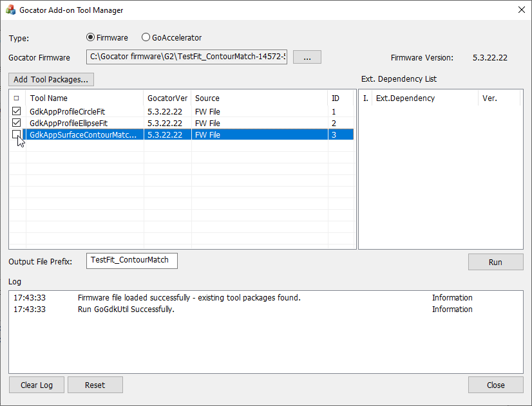Click the Output File Prefix label

pyautogui.click(x=41, y=262)
